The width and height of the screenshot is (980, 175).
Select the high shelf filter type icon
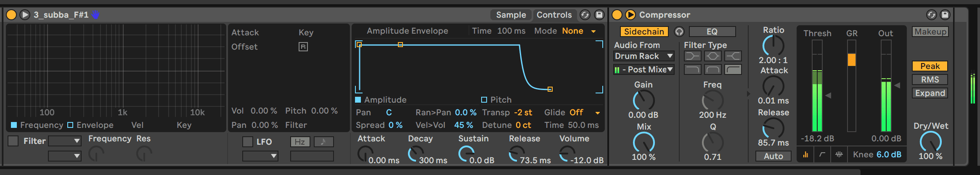point(733,56)
